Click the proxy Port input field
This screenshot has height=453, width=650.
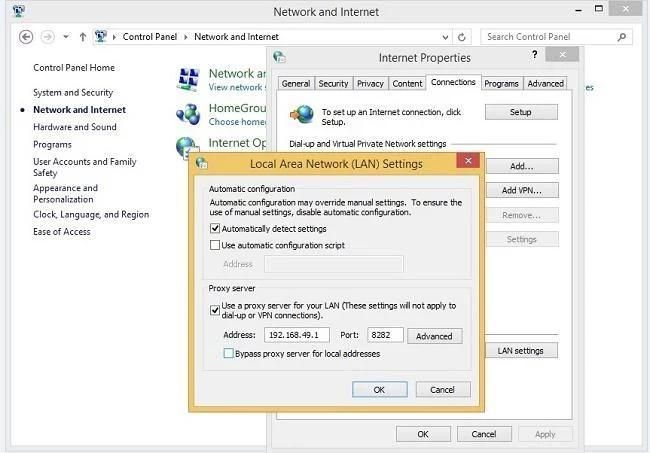pos(385,336)
